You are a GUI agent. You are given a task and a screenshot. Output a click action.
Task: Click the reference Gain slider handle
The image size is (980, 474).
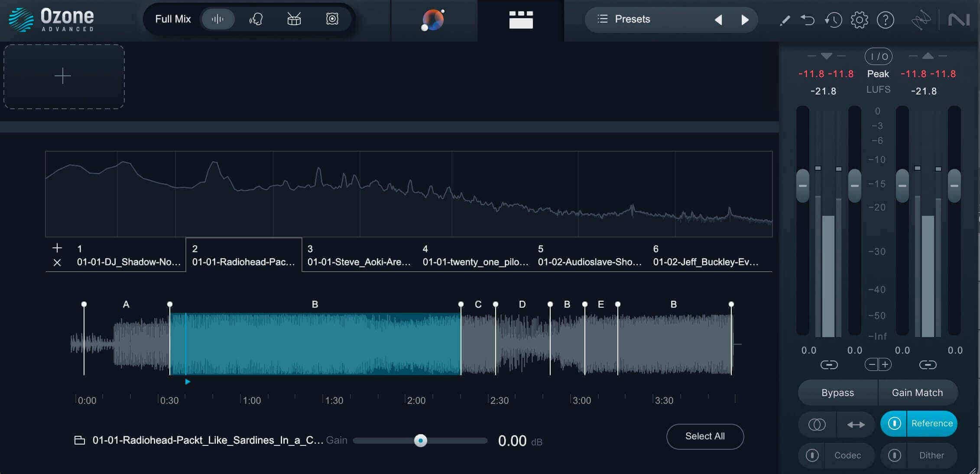(420, 441)
